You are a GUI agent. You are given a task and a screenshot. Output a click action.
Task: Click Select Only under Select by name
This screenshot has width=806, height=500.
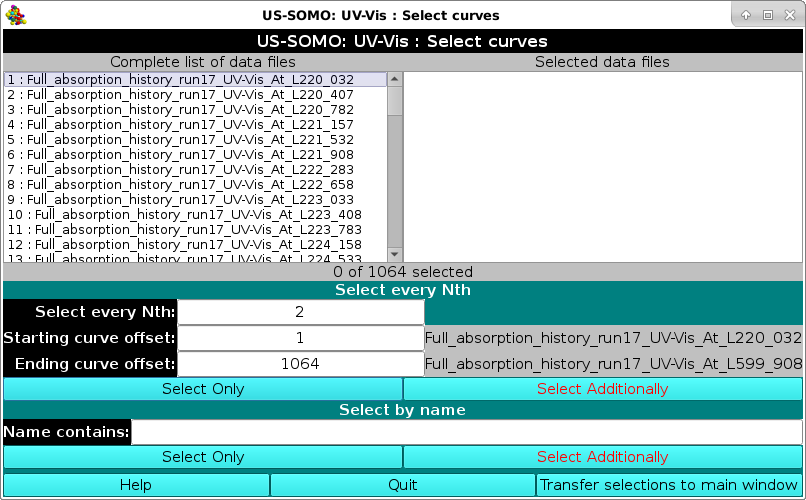(x=203, y=457)
